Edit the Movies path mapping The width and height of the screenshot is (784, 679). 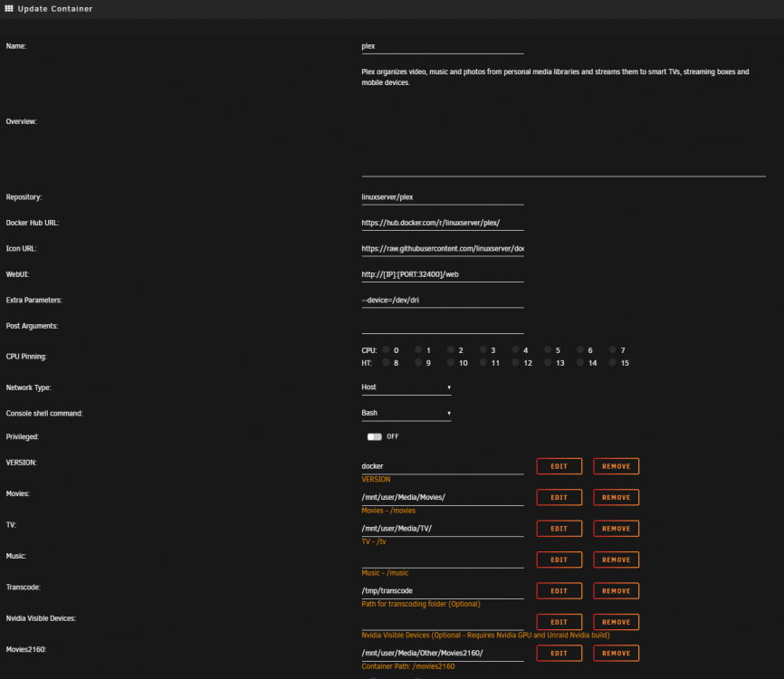point(559,498)
